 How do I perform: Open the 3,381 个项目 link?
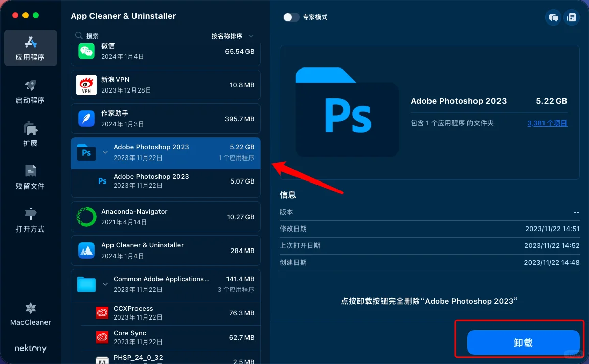pyautogui.click(x=547, y=123)
